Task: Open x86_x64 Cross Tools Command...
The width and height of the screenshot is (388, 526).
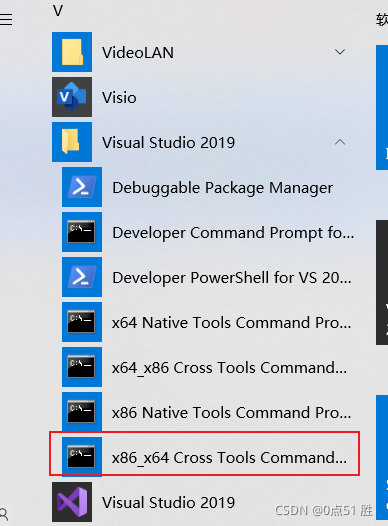Action: [229, 458]
